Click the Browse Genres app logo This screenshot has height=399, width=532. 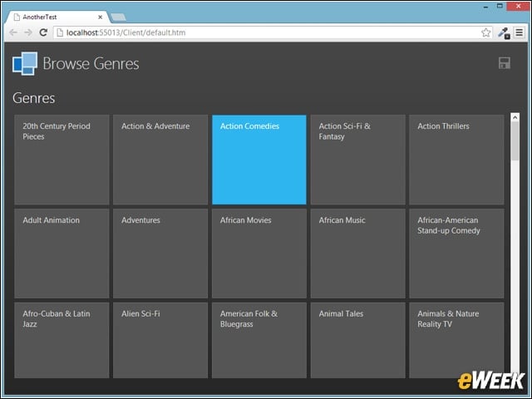pyautogui.click(x=25, y=63)
